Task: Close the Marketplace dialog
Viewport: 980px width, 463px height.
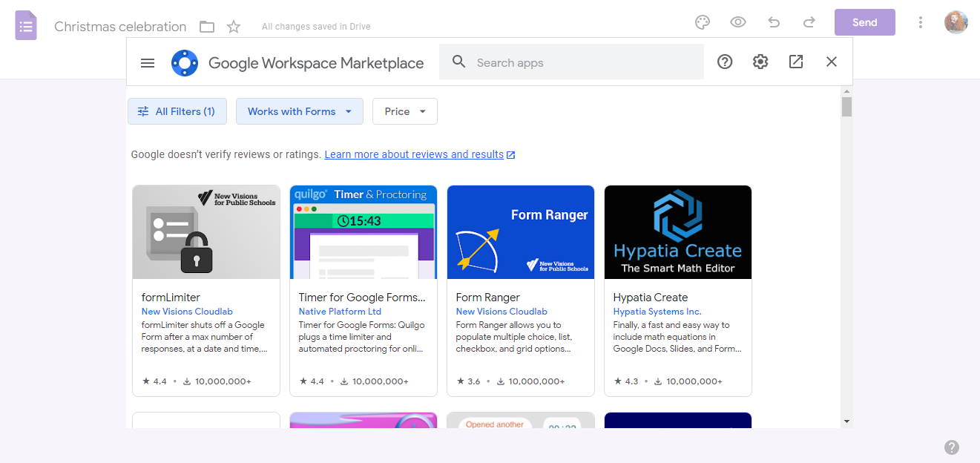Action: (x=832, y=62)
